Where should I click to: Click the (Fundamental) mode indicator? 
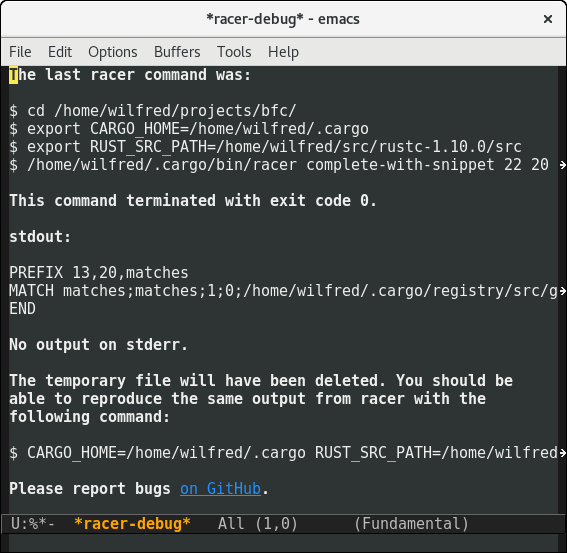click(x=411, y=524)
